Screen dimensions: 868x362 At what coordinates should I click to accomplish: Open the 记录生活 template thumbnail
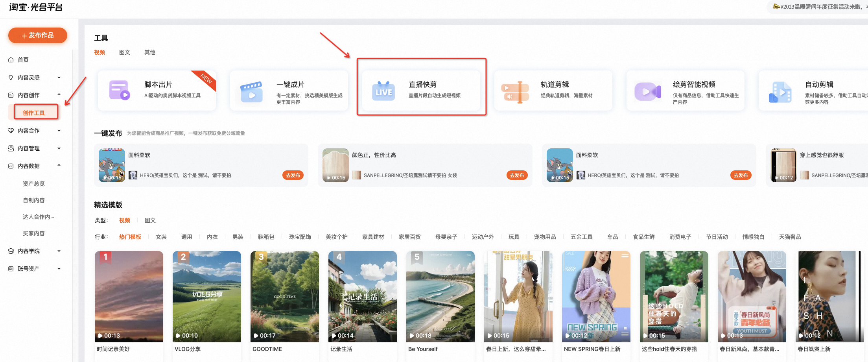coord(363,297)
